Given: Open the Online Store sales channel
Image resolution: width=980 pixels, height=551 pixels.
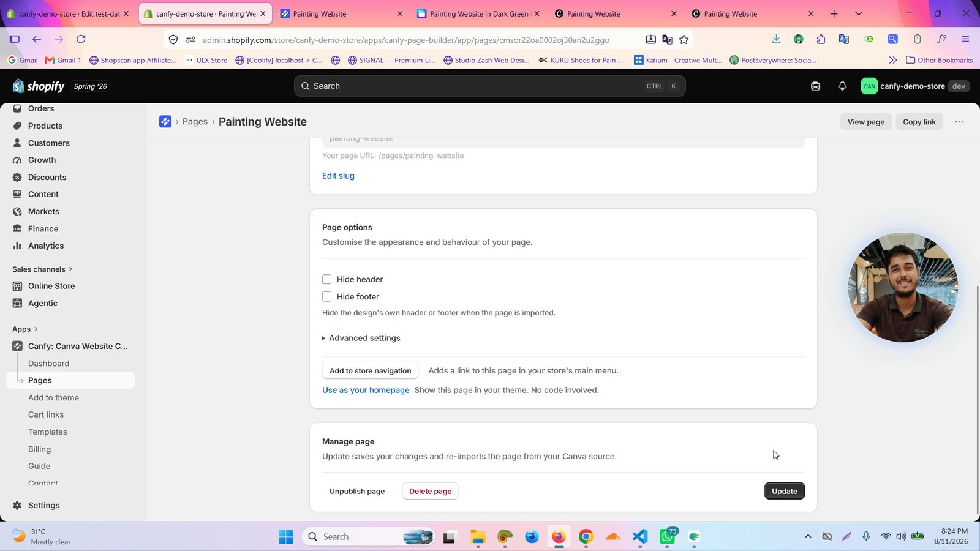Looking at the screenshot, I should tap(51, 286).
